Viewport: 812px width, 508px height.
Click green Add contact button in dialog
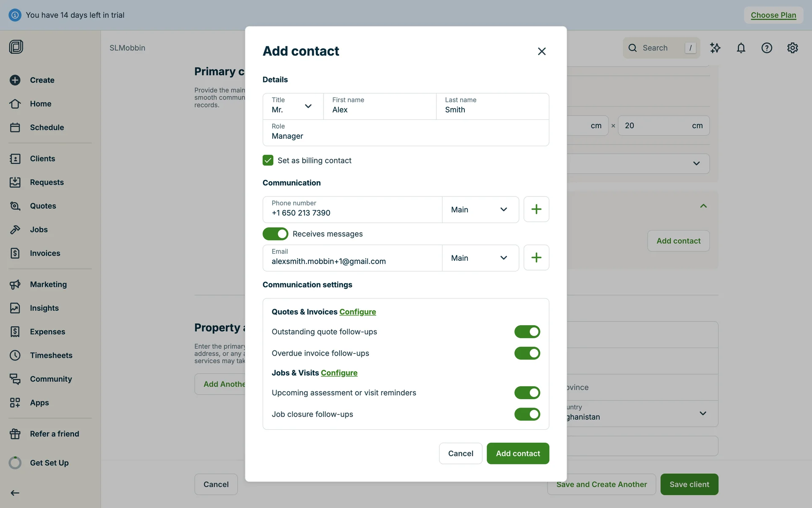tap(518, 453)
